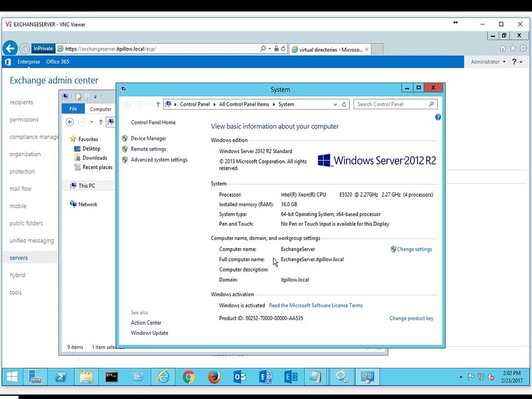
Task: Click Properties icon in Explorer quick toolbar
Action: [x=78, y=96]
